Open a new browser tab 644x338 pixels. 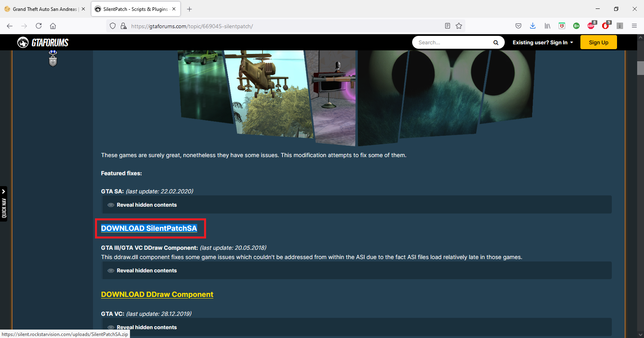(x=190, y=9)
